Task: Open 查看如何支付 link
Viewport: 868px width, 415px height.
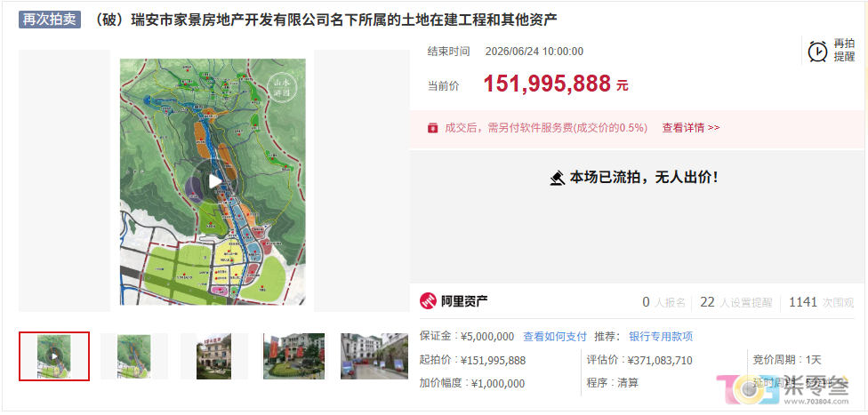Action: click(x=555, y=337)
